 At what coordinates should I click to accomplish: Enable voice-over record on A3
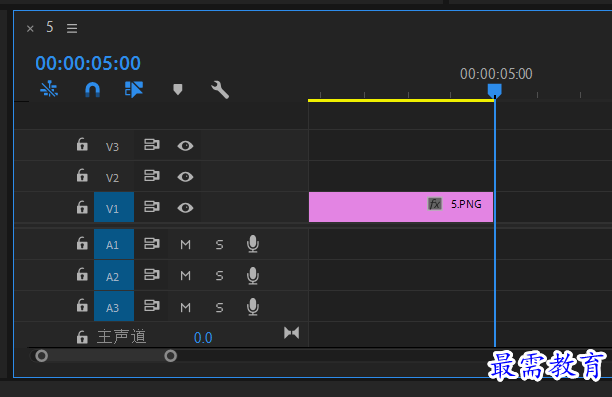point(253,307)
